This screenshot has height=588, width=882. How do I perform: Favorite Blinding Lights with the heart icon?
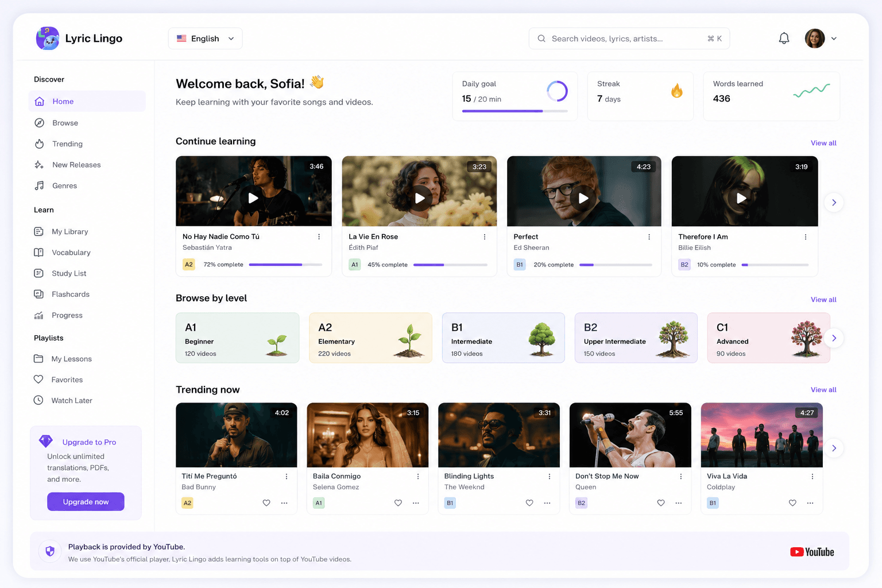tap(529, 503)
